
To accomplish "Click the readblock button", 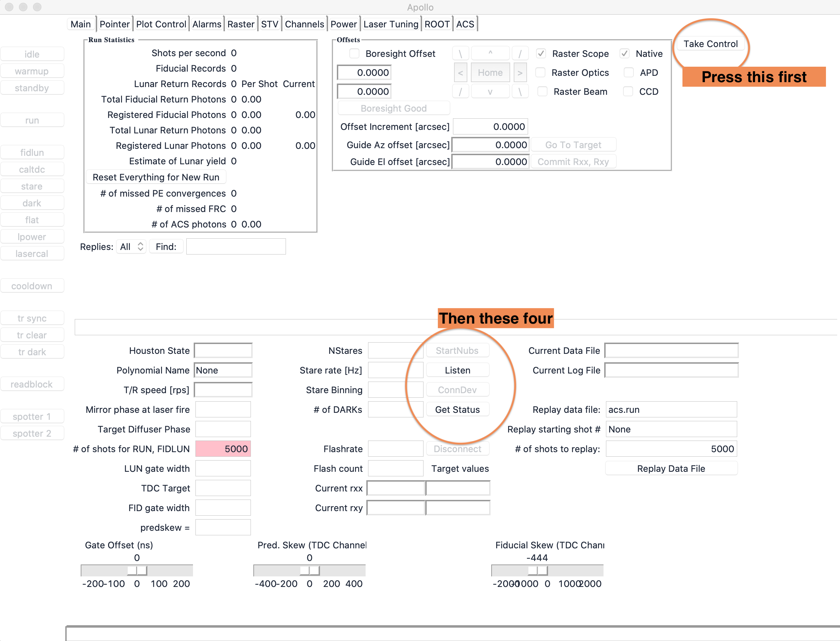I will click(32, 384).
